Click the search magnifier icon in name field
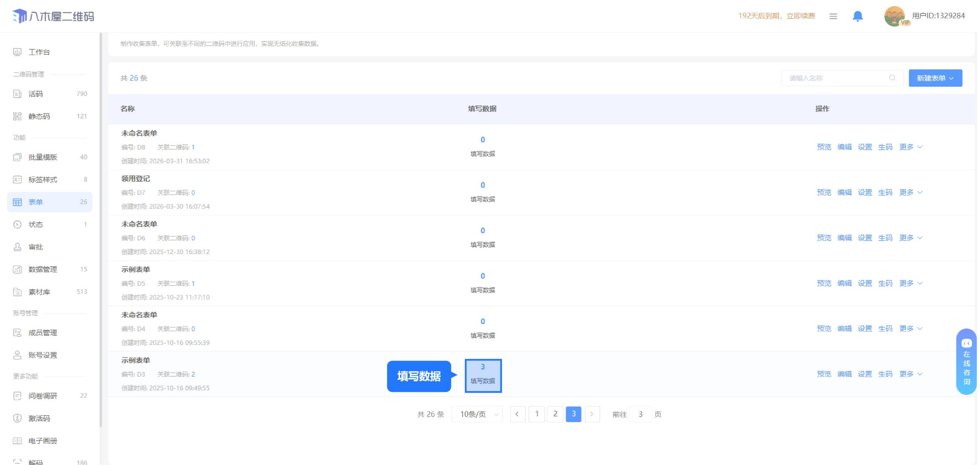980x465 pixels. pyautogui.click(x=892, y=78)
